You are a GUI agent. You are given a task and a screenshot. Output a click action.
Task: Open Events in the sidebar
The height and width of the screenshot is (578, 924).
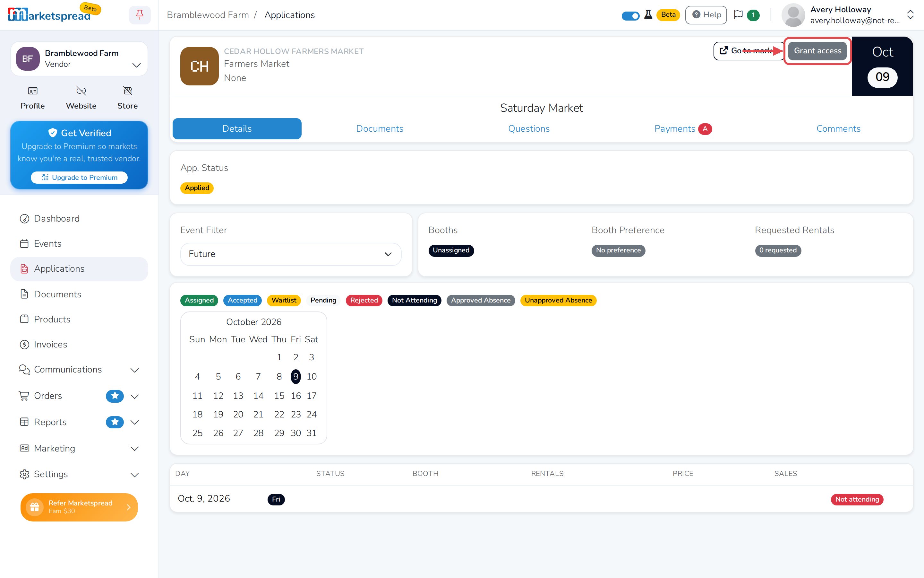click(x=79, y=243)
